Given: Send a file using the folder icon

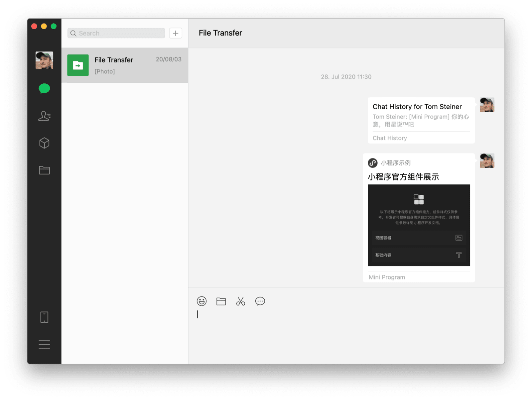Looking at the screenshot, I should coord(221,301).
